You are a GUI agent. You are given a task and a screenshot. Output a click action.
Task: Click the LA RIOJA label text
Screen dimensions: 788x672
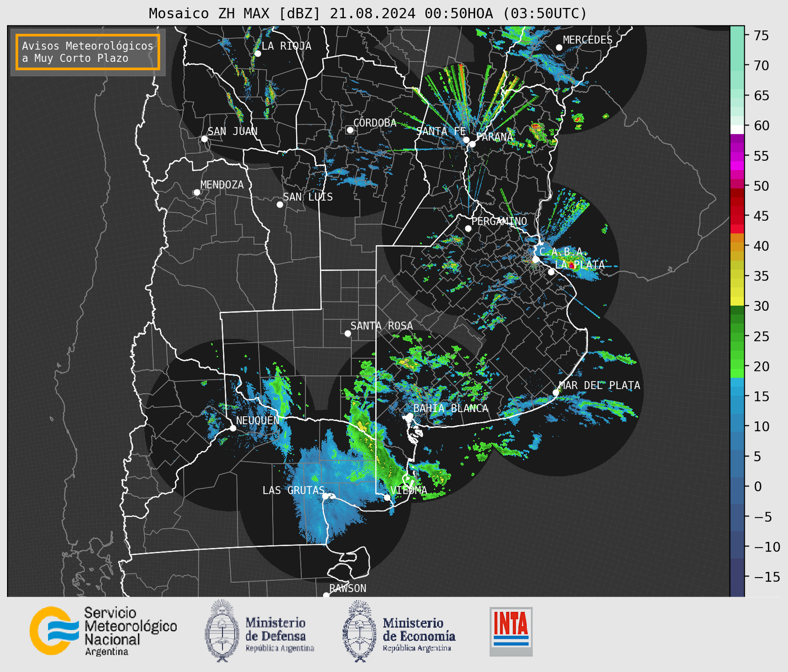tap(286, 46)
